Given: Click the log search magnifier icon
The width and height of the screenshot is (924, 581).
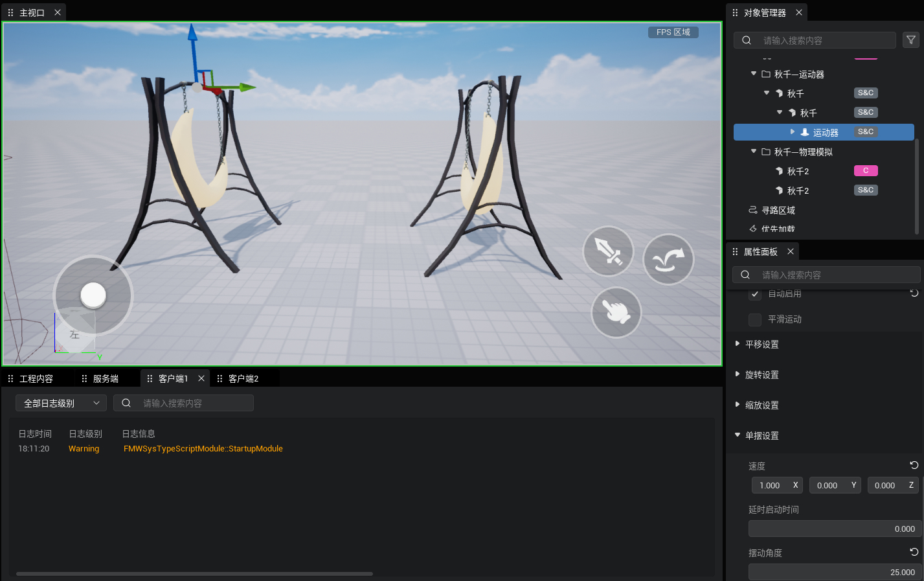Looking at the screenshot, I should tap(126, 403).
